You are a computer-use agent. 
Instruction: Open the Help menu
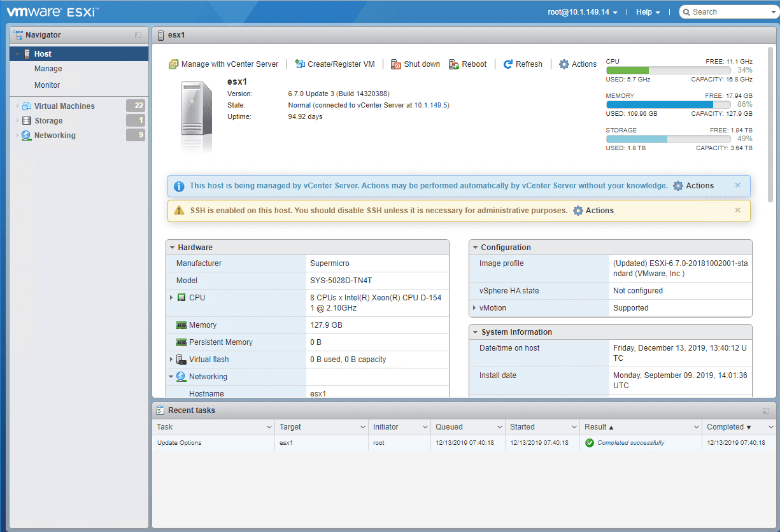pos(647,11)
